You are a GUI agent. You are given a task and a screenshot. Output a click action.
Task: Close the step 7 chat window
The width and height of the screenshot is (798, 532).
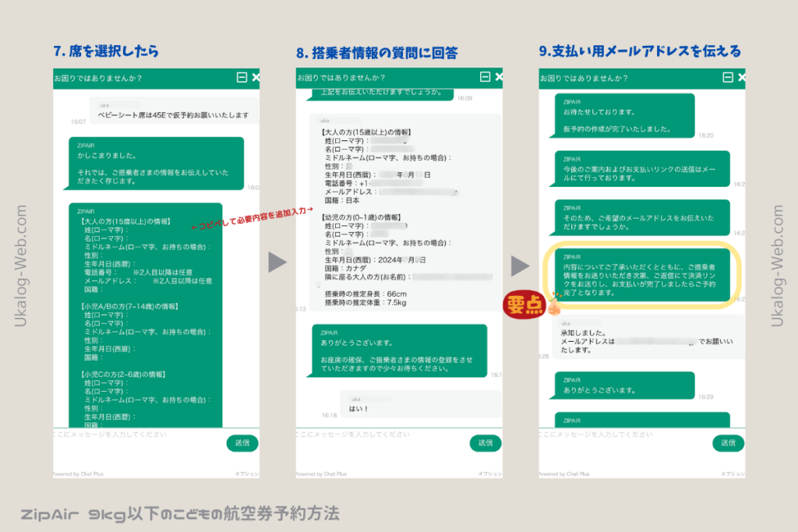pyautogui.click(x=256, y=77)
